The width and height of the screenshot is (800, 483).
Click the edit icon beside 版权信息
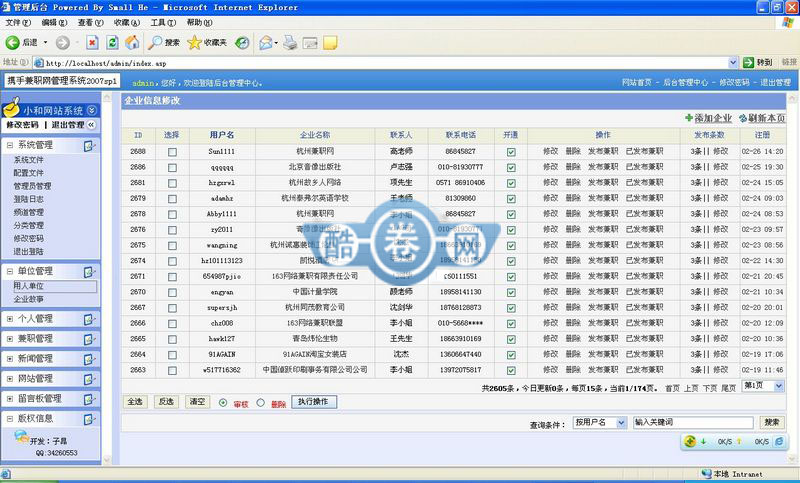point(89,419)
